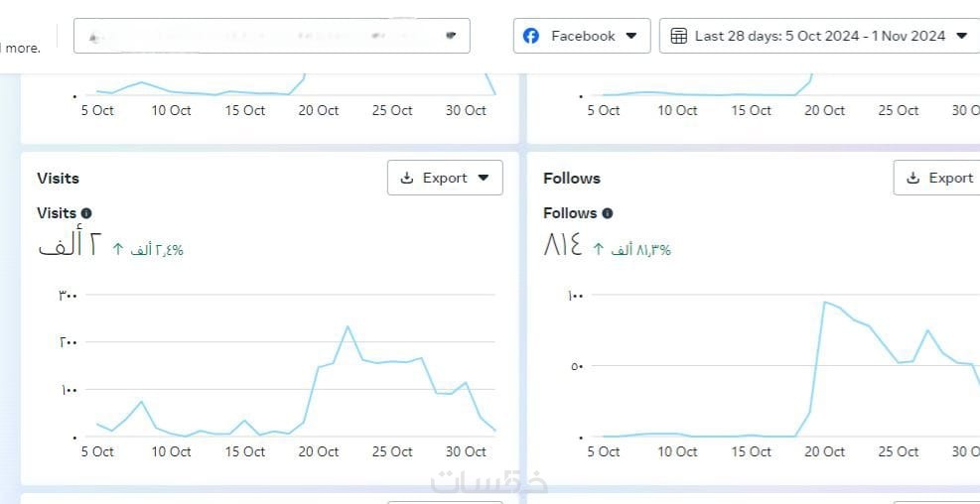Screen dimensions: 980x504
Task: Click the Visits card heading
Action: point(58,179)
